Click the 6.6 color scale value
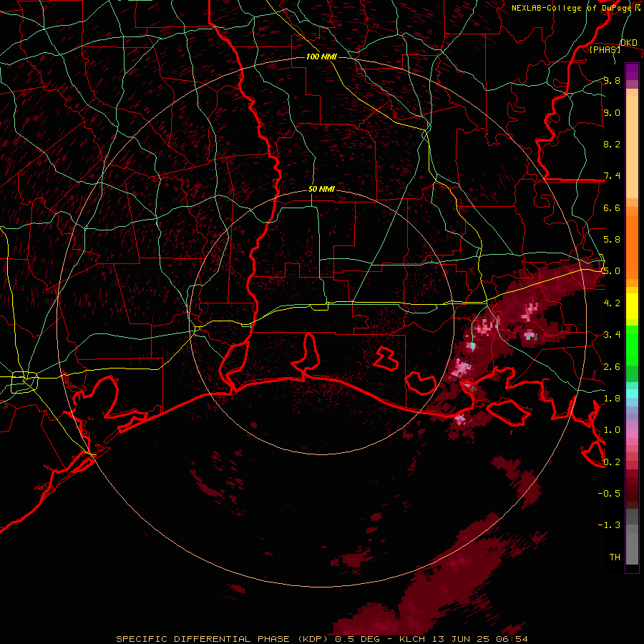The height and width of the screenshot is (644, 644). click(612, 208)
